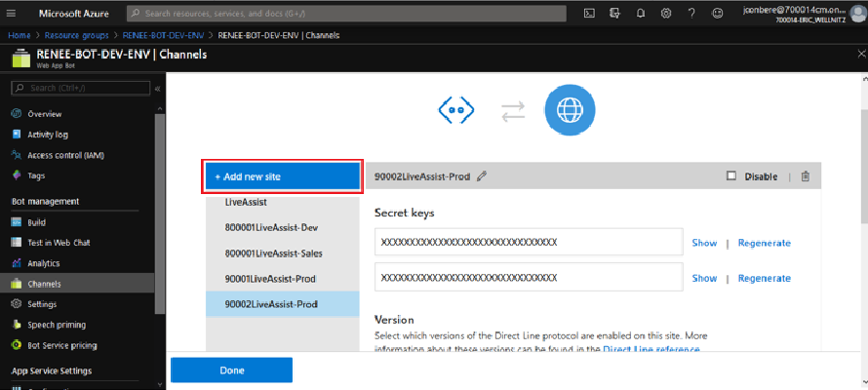Collapse the sidebar with the double chevron
The width and height of the screenshot is (868, 390).
coord(157,89)
